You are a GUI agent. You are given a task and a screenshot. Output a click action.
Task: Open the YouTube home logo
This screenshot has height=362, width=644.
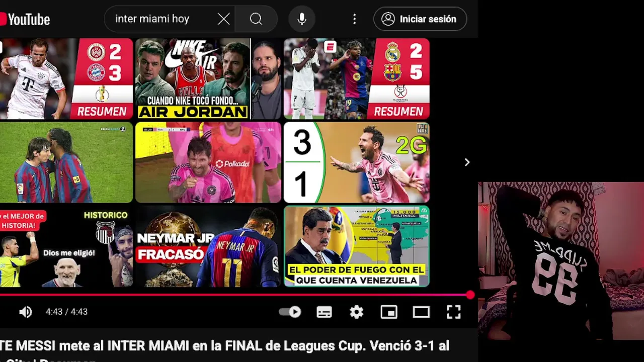(x=25, y=19)
